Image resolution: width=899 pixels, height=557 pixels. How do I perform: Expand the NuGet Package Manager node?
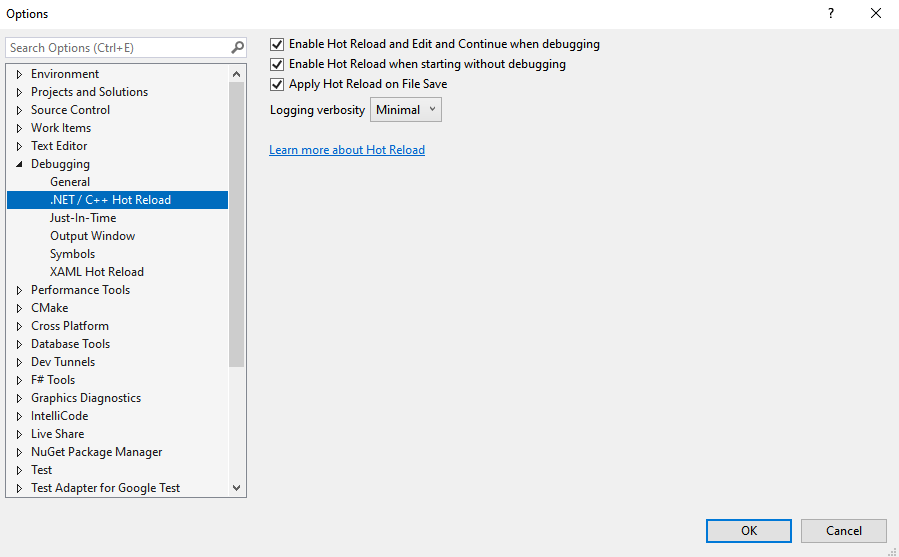pyautogui.click(x=19, y=452)
